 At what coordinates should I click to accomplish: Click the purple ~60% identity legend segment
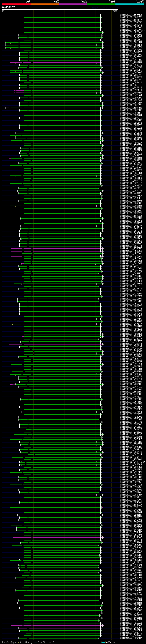[73, 4]
